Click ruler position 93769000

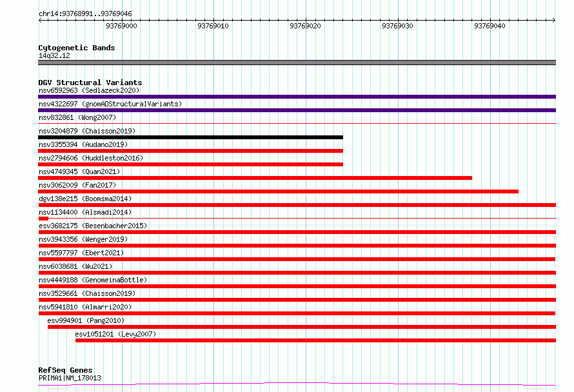pos(121,26)
